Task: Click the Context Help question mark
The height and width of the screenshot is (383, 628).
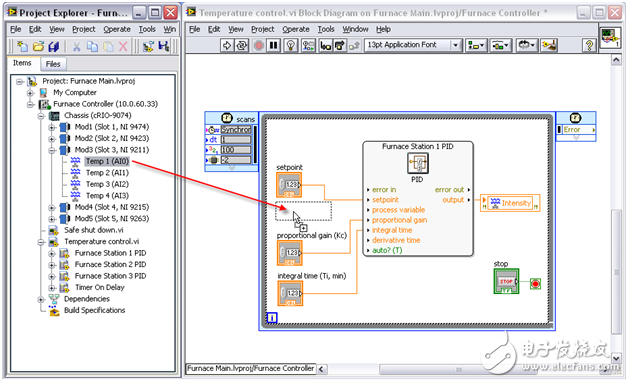Action: point(589,45)
